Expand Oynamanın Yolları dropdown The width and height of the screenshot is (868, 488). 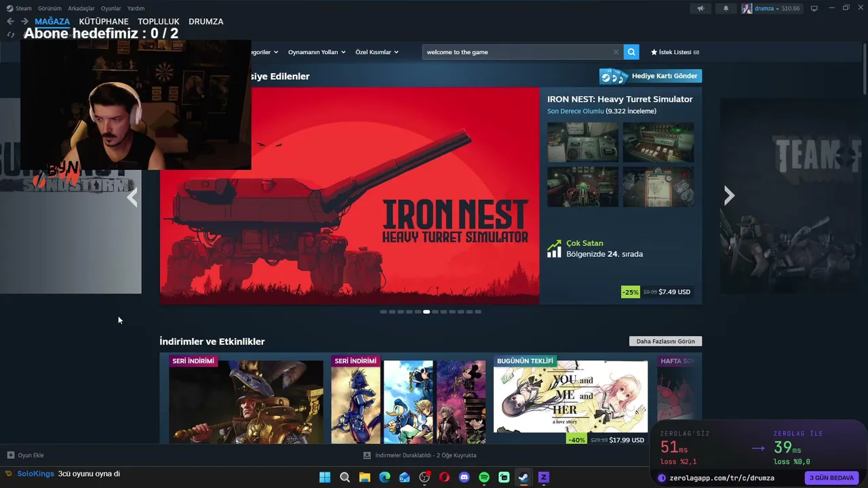coord(317,52)
